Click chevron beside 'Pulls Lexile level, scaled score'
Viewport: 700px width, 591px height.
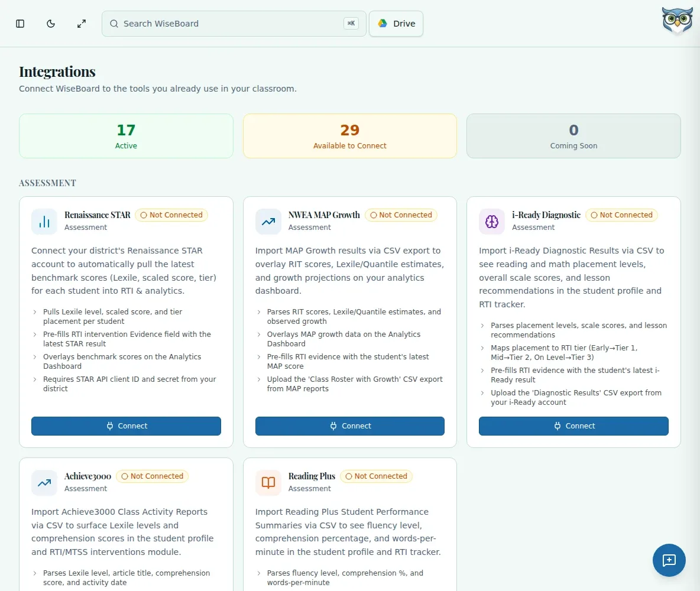tap(35, 312)
